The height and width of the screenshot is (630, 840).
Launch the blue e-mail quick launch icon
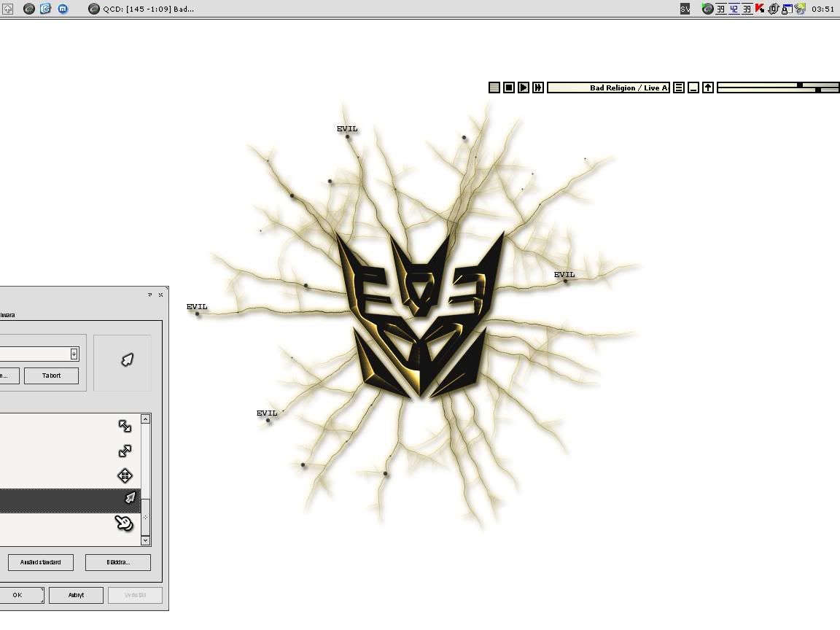(x=45, y=9)
